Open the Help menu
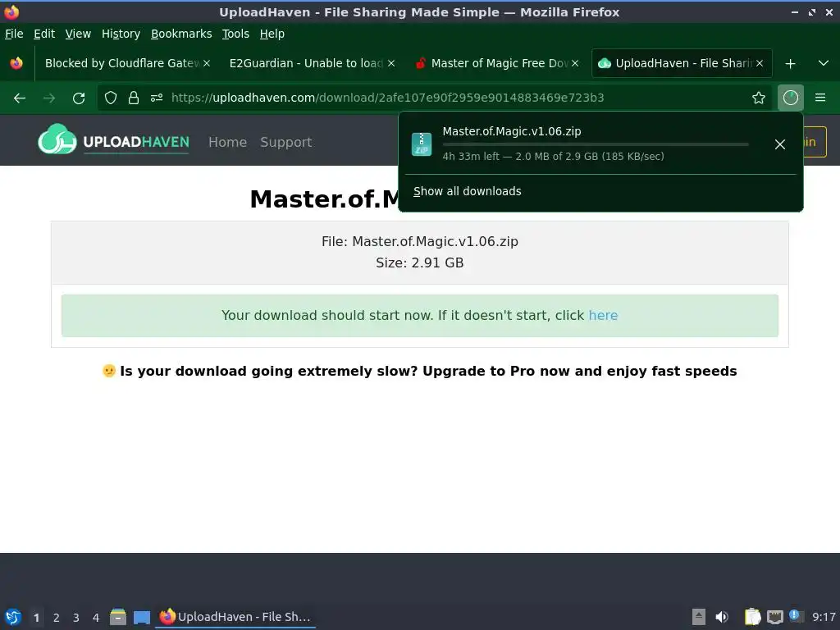Screen dimensions: 840x630 point(272,34)
